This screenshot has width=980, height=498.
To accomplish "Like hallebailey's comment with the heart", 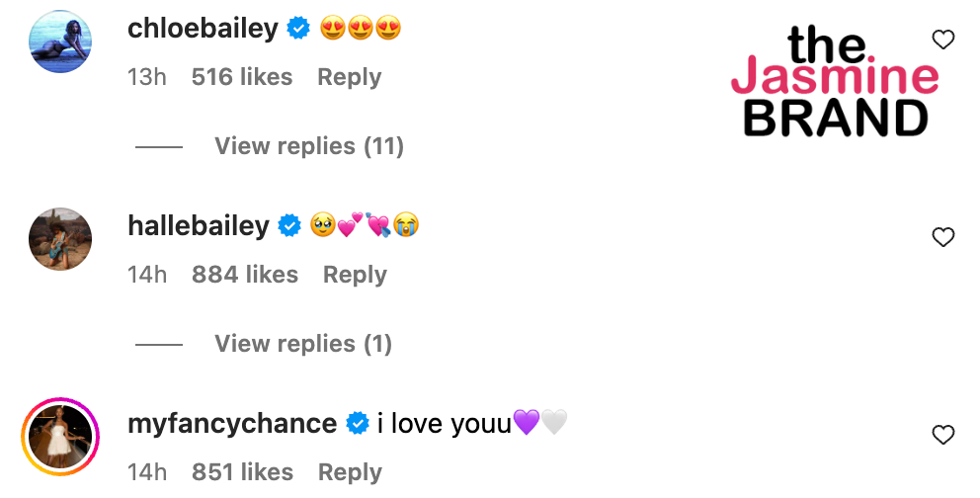I will click(x=943, y=237).
